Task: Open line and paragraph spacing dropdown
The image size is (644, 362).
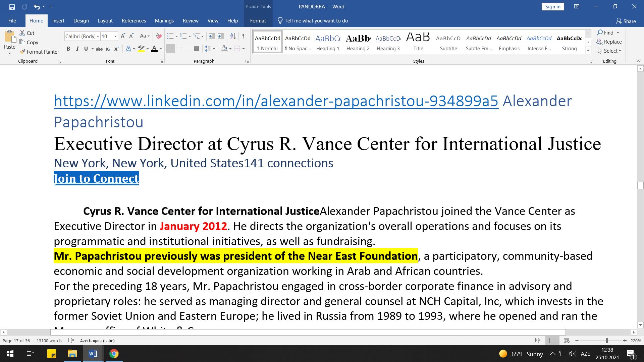Action: pos(210,49)
